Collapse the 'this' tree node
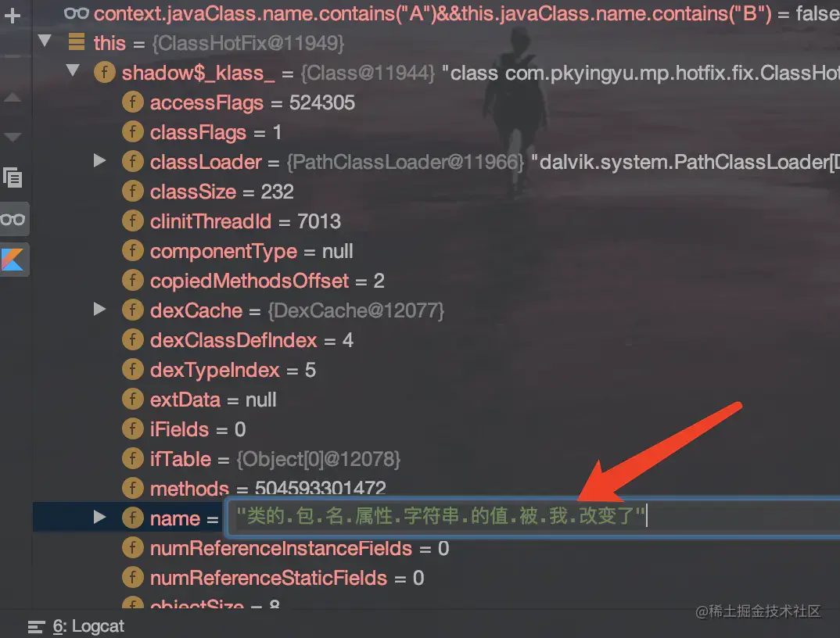The width and height of the screenshot is (840, 638). [45, 41]
